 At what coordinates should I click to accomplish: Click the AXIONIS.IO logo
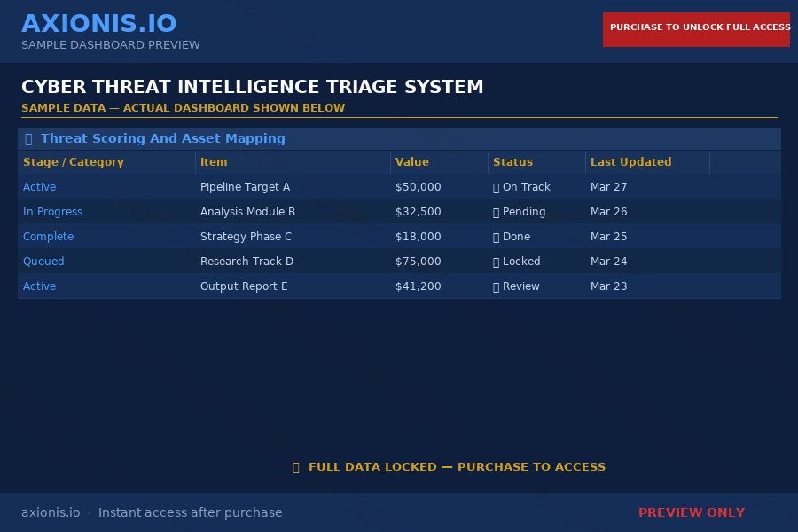tap(99, 23)
